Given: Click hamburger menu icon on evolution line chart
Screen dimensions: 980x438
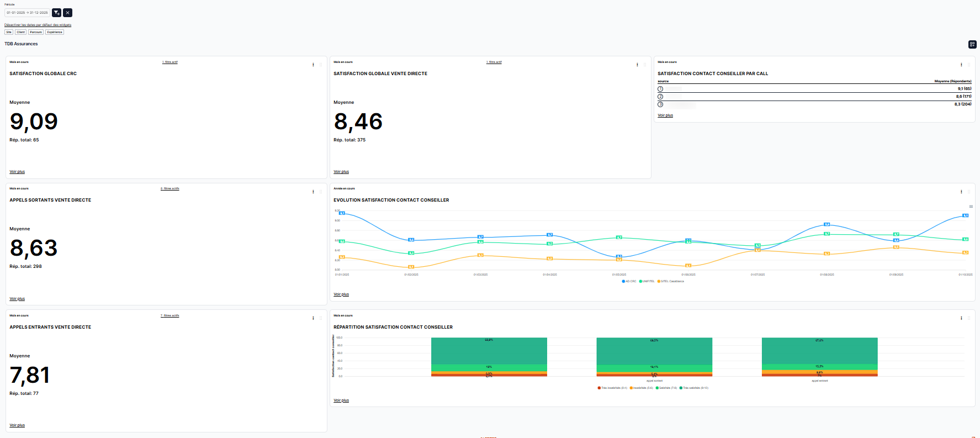Looking at the screenshot, I should (x=971, y=207).
